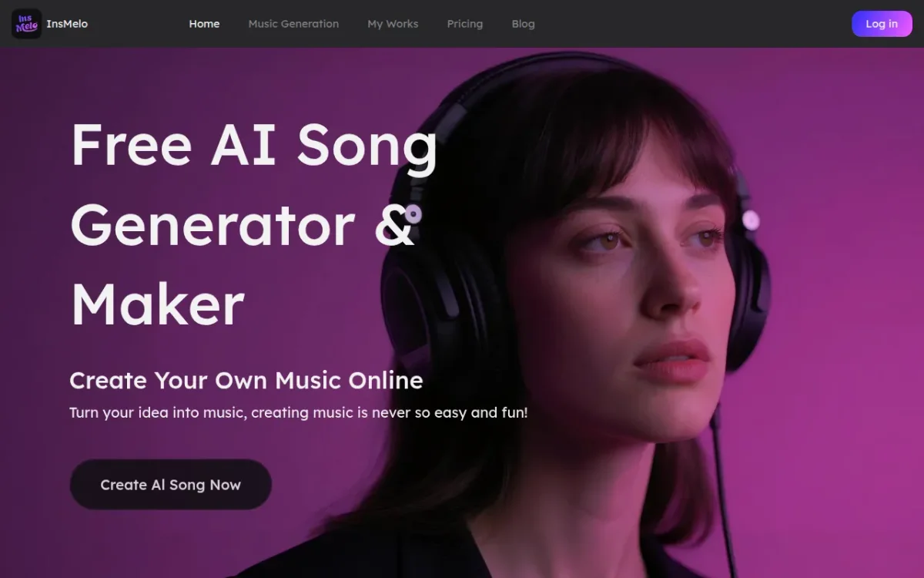Viewport: 924px width, 578px height.
Task: Click the Create AI Song Now button
Action: coord(171,485)
